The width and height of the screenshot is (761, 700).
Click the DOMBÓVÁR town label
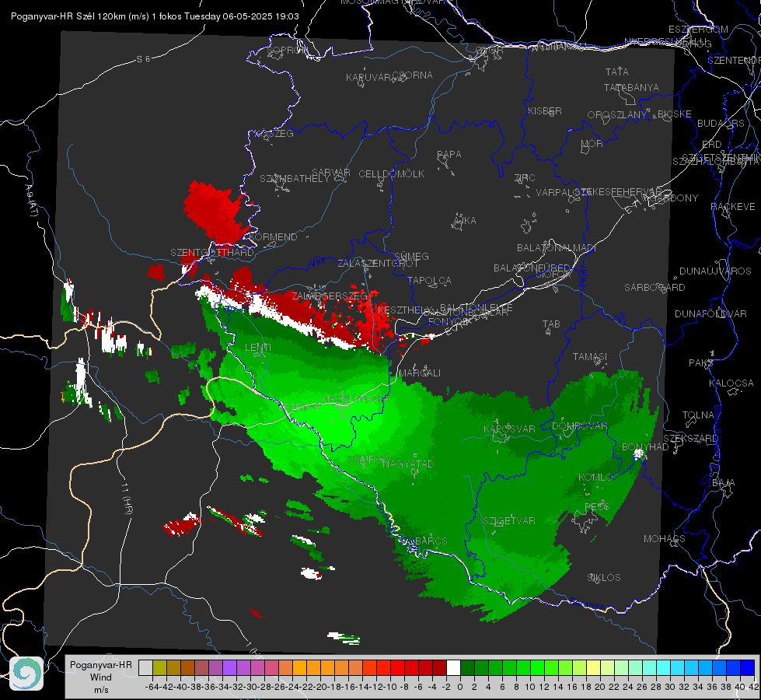click(x=579, y=426)
